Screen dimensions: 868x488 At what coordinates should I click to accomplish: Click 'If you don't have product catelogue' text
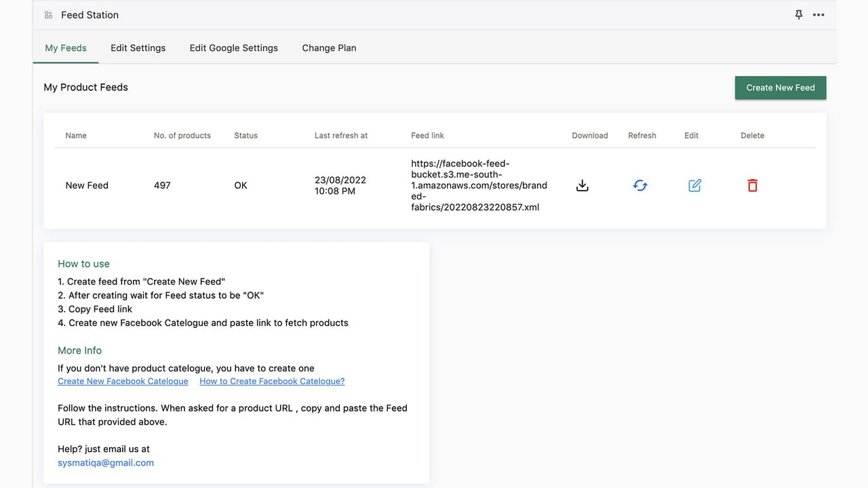click(x=186, y=369)
